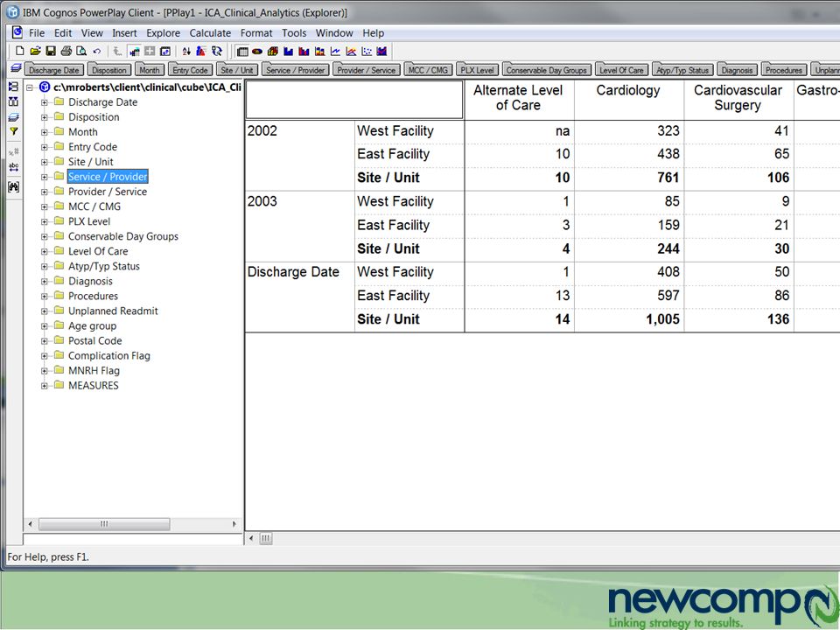The width and height of the screenshot is (840, 630).
Task: Expand the Disposition tree folder
Action: (45, 117)
